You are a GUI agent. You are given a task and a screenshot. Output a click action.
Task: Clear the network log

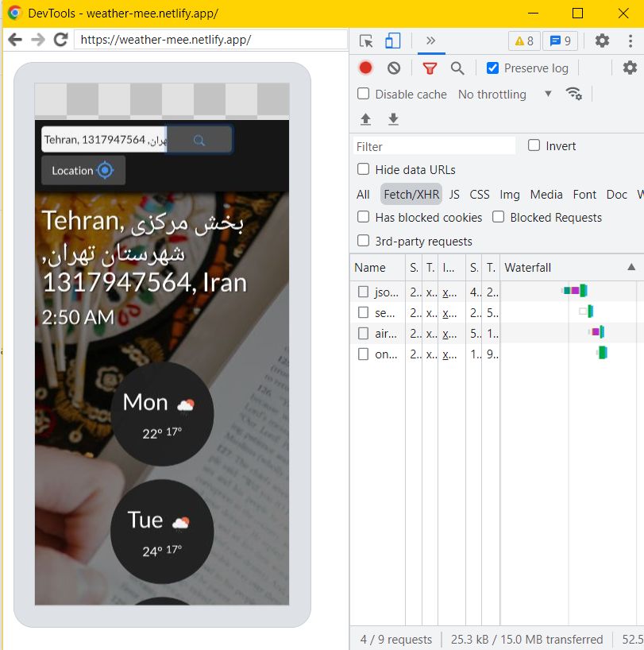click(x=394, y=68)
